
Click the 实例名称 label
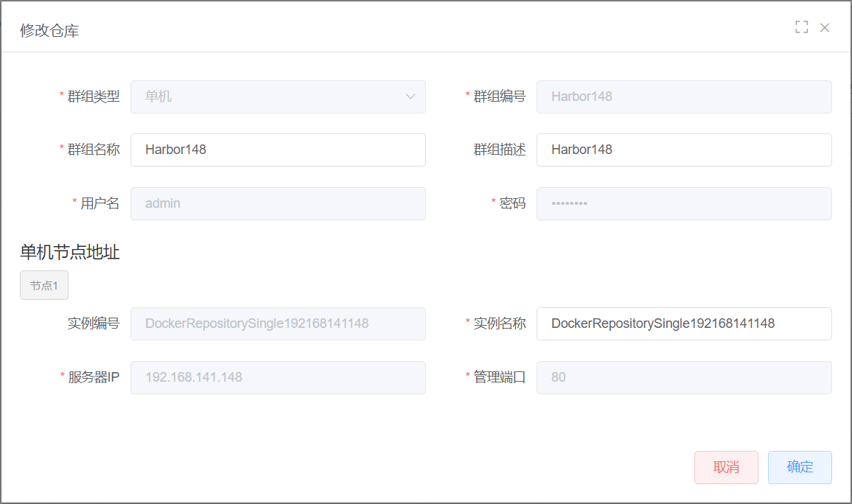[500, 323]
